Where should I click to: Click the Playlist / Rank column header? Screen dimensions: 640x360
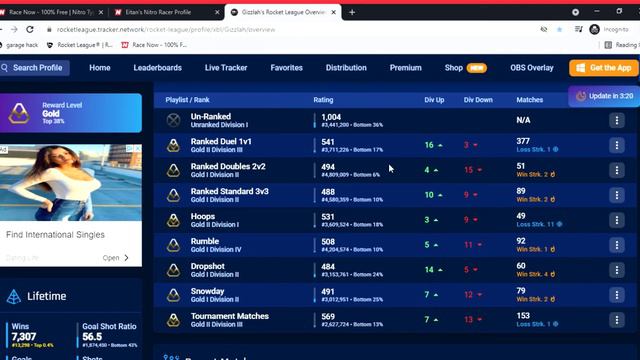[187, 100]
